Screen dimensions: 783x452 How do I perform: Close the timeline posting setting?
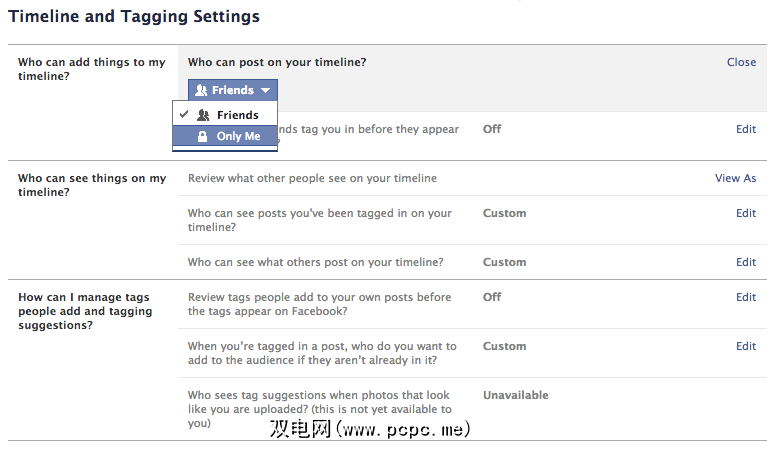pyautogui.click(x=741, y=62)
